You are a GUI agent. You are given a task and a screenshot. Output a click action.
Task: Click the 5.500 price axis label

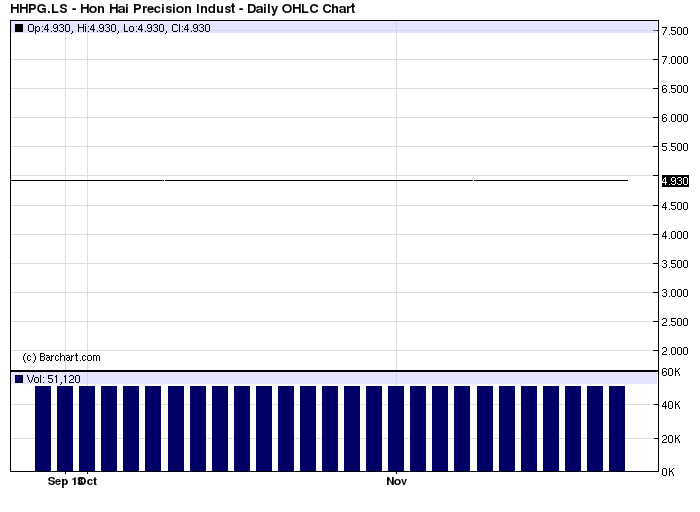click(675, 147)
